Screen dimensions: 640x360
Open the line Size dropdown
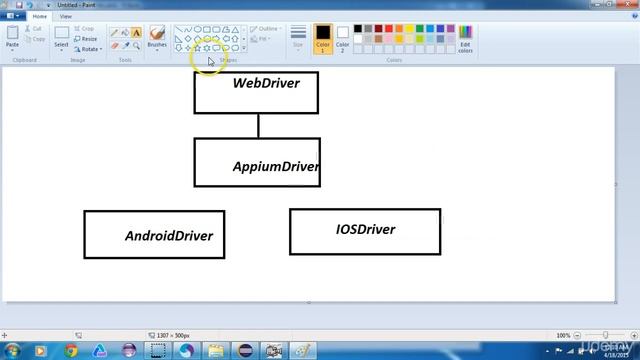pos(298,38)
